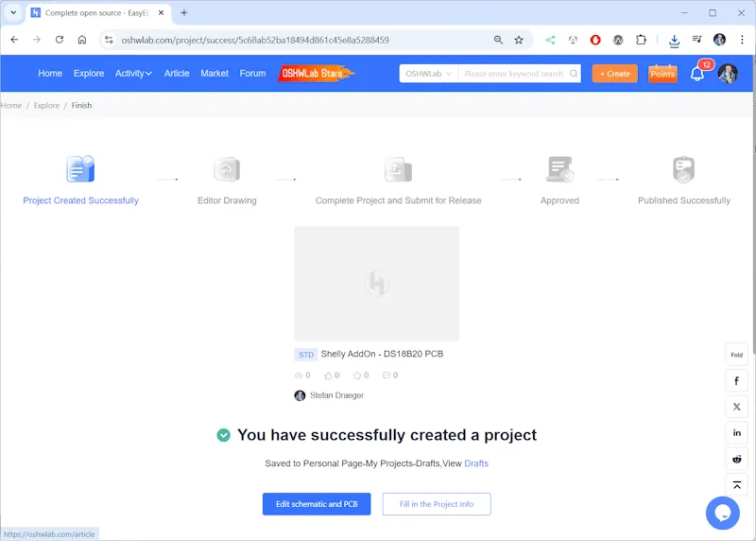This screenshot has width=756, height=541.
Task: Bookmark this page with star icon
Action: pos(519,40)
